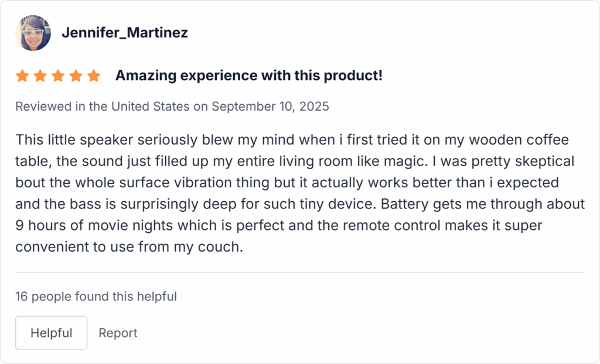Image resolution: width=600 pixels, height=364 pixels.
Task: Select the star rating next to the headline
Action: tap(58, 75)
